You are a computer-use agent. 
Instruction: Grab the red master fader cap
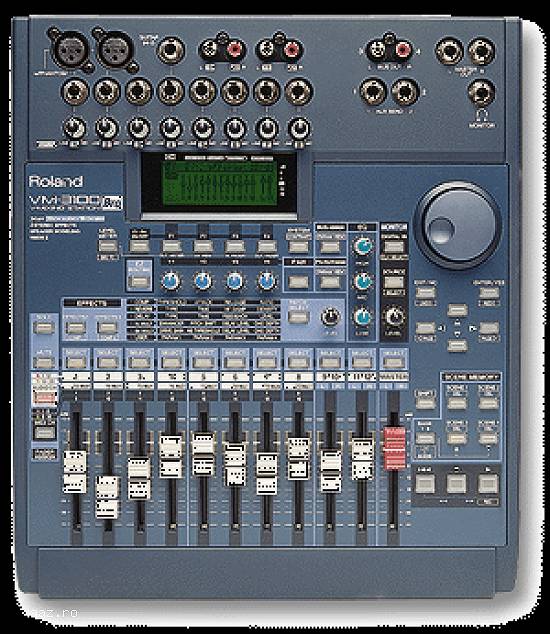pyautogui.click(x=394, y=448)
